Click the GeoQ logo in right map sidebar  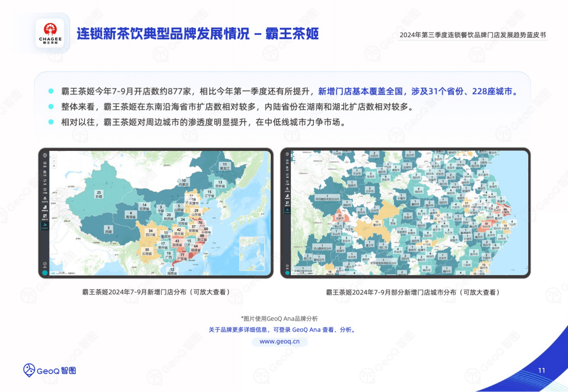287,154
